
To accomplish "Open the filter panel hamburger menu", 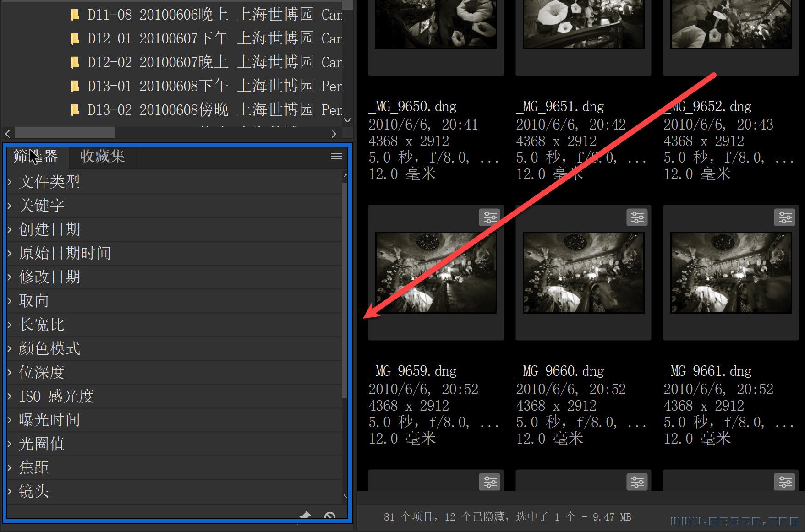I will tap(336, 157).
